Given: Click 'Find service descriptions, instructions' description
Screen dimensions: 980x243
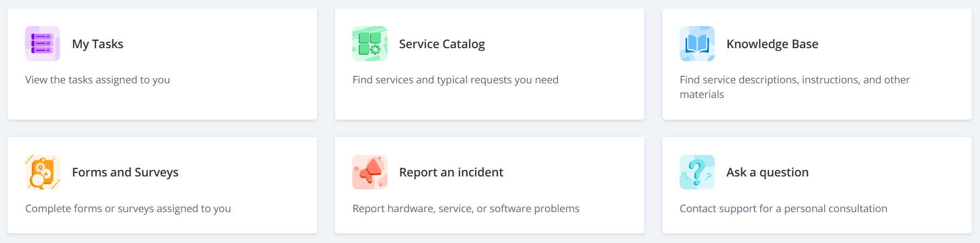Looking at the screenshot, I should (x=794, y=80).
